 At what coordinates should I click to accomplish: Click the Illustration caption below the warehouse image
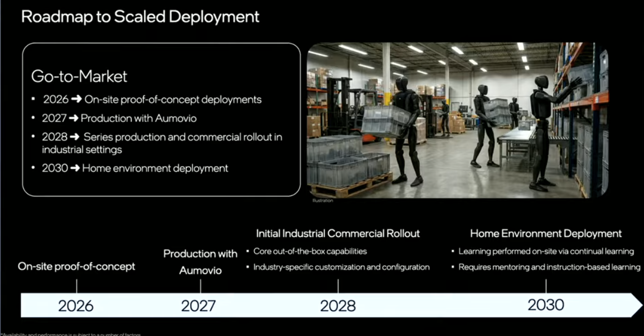[322, 201]
